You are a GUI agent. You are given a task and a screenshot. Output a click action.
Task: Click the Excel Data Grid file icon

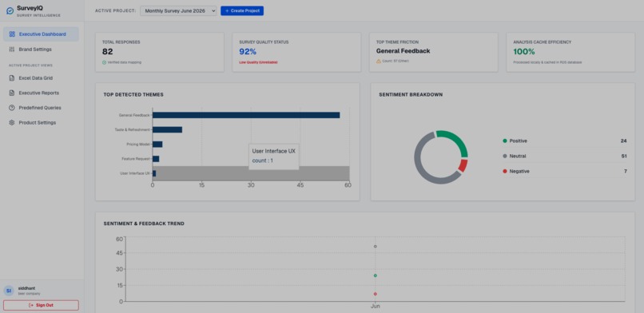(x=12, y=78)
